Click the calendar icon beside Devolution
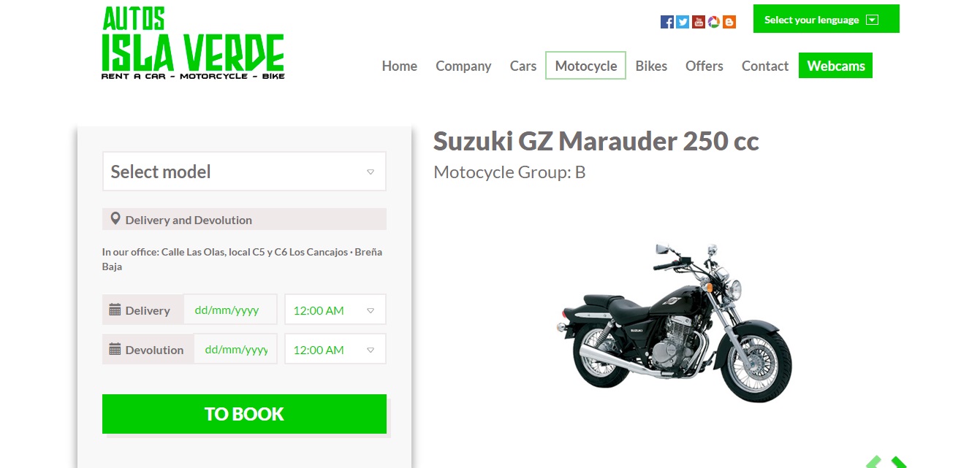 coord(115,350)
